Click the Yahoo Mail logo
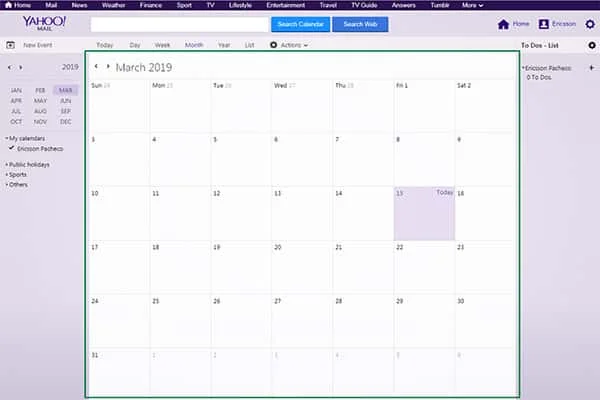Screen dimensions: 600x400 click(x=44, y=23)
